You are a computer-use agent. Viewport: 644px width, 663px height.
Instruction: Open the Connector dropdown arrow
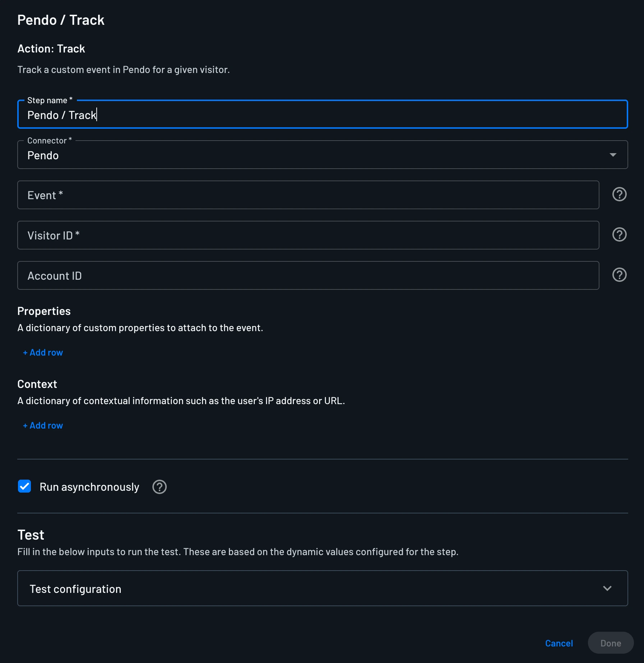[x=613, y=155]
